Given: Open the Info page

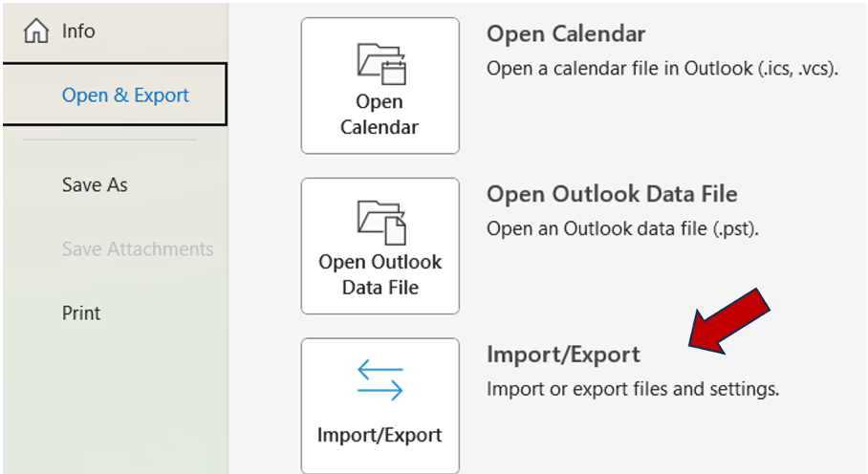Looking at the screenshot, I should tap(78, 32).
